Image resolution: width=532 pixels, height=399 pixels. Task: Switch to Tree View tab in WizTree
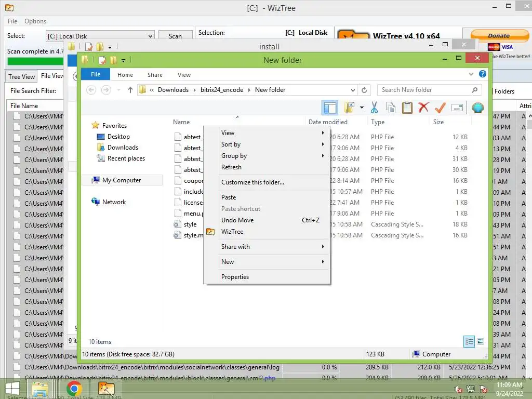click(21, 77)
